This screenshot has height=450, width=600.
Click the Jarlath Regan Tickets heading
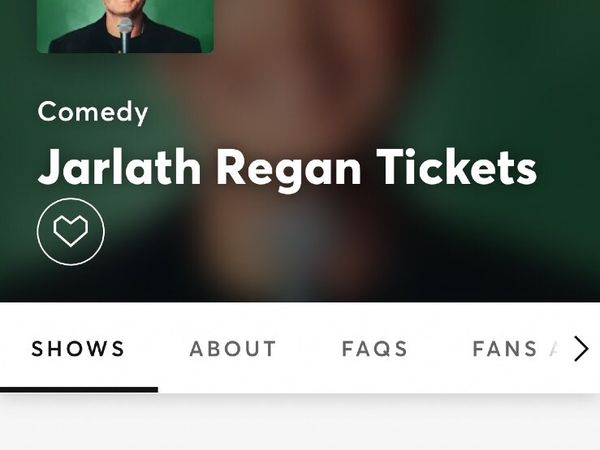click(287, 168)
